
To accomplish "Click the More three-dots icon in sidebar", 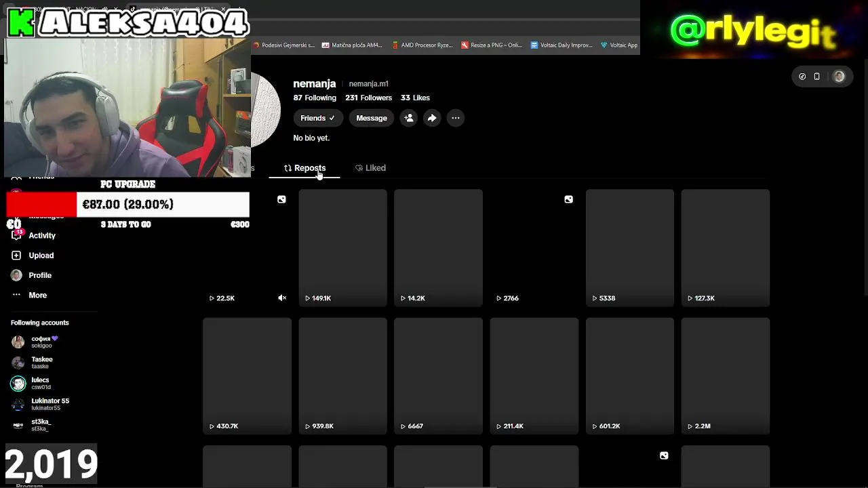I will point(16,296).
